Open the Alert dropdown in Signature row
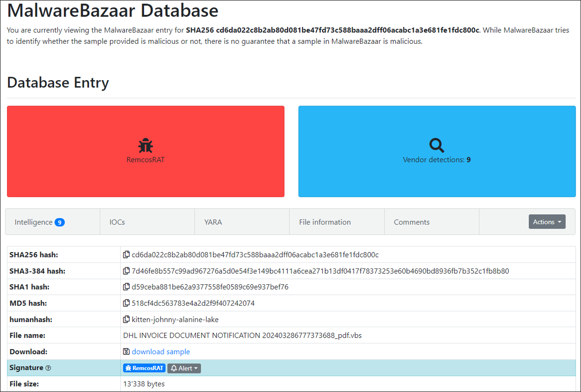 [x=184, y=368]
